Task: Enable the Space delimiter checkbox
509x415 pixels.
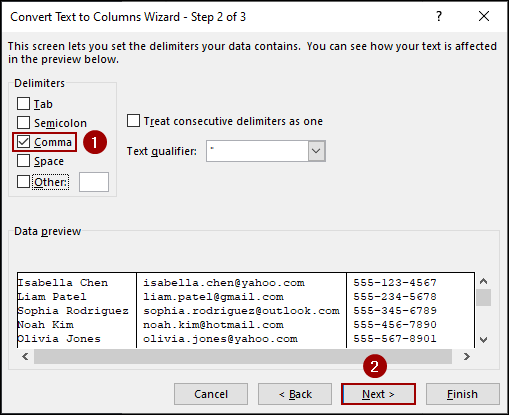Action: pyautogui.click(x=23, y=161)
